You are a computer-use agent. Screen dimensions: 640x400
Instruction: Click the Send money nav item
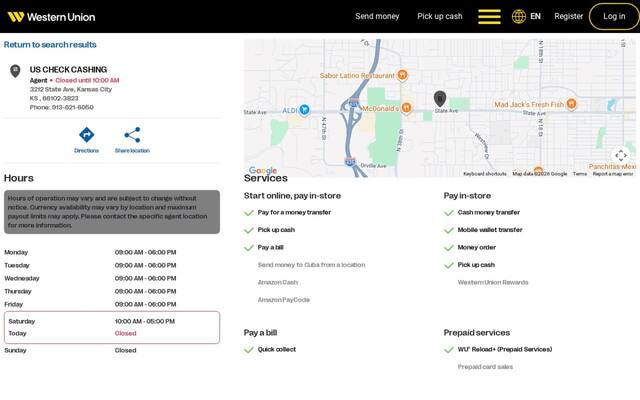click(377, 16)
